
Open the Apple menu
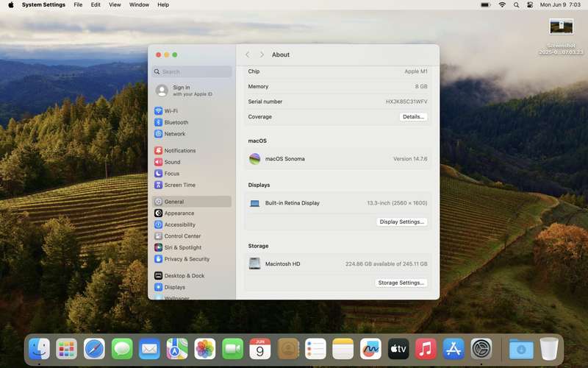11,5
